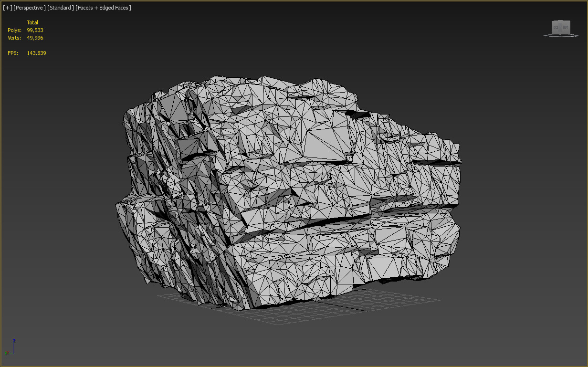
Task: Click the X axis on the world tripod
Action: point(8,352)
